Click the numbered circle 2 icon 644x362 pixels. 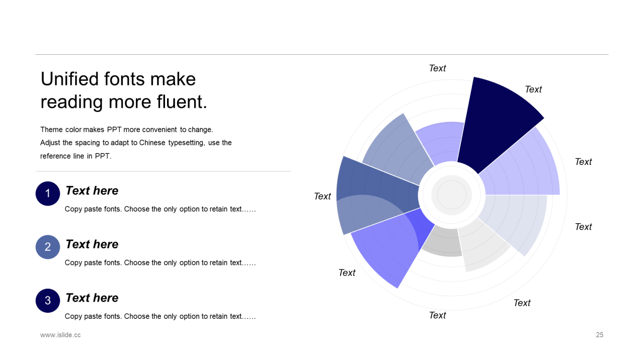pos(48,247)
